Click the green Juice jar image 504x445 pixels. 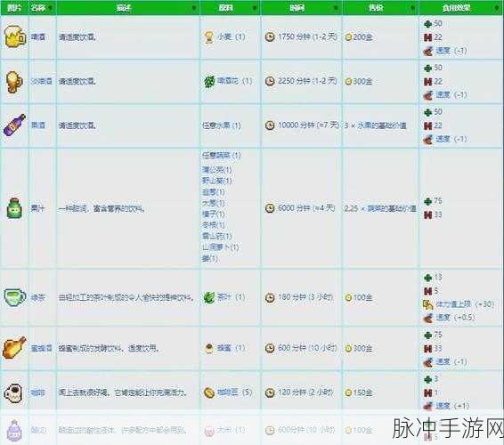pos(14,208)
